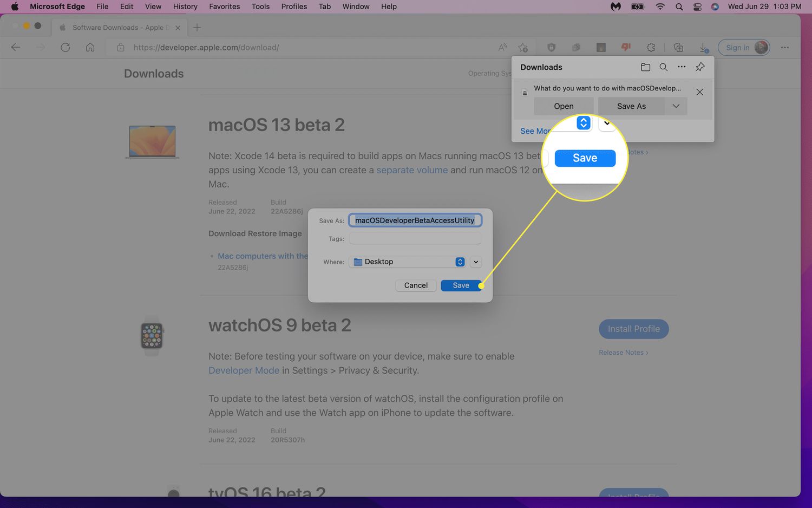Choose Save As in the Downloads panel
The width and height of the screenshot is (812, 508).
click(631, 106)
